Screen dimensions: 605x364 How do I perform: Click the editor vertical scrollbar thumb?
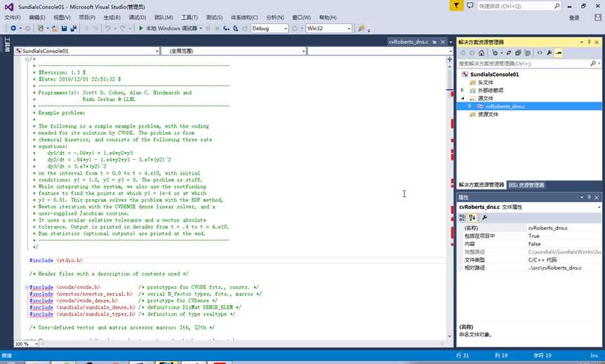point(449,79)
